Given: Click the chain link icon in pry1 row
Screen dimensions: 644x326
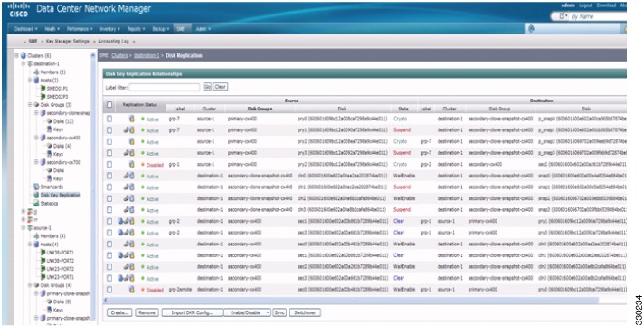Looking at the screenshot, I should point(127,129).
